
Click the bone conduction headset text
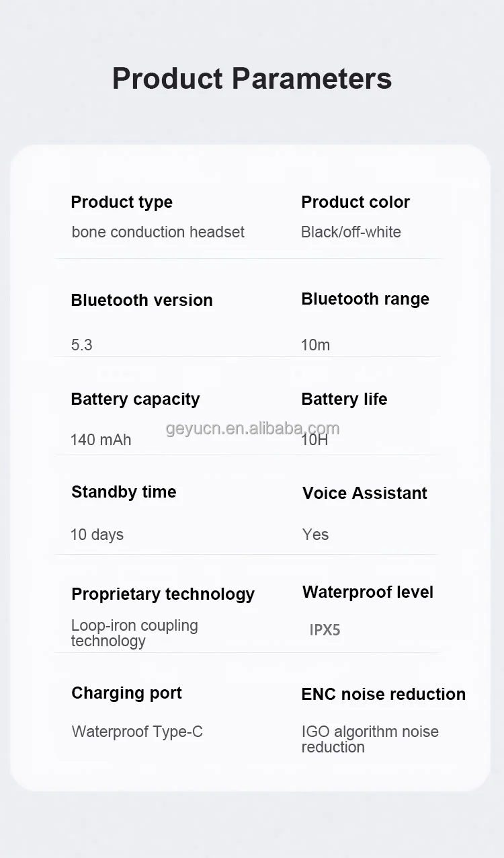[x=158, y=233]
